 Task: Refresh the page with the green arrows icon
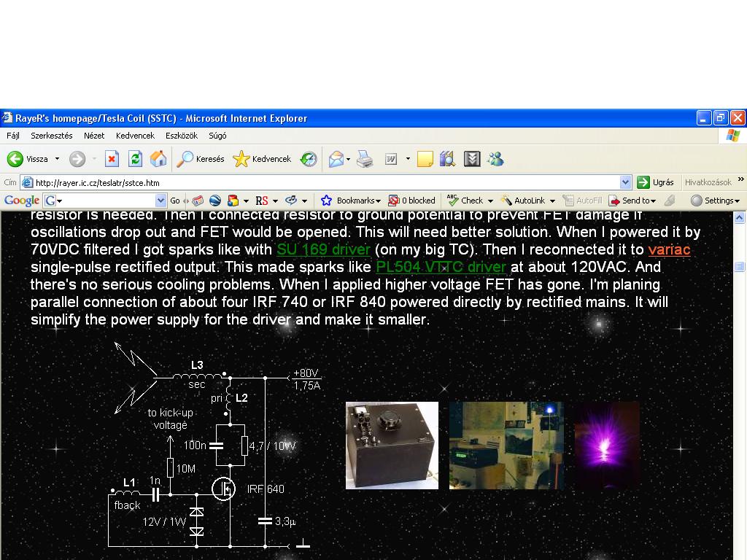point(135,159)
